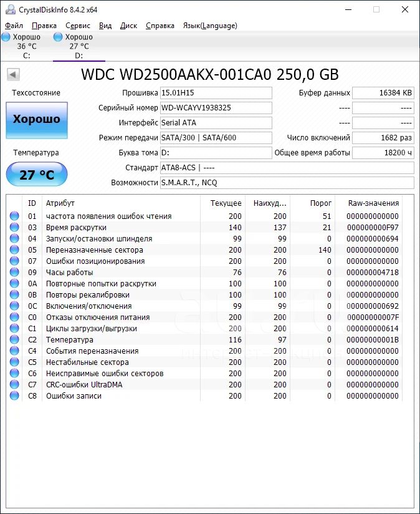420x514 pixels.
Task: Open the Сервис menu
Action: [78, 26]
